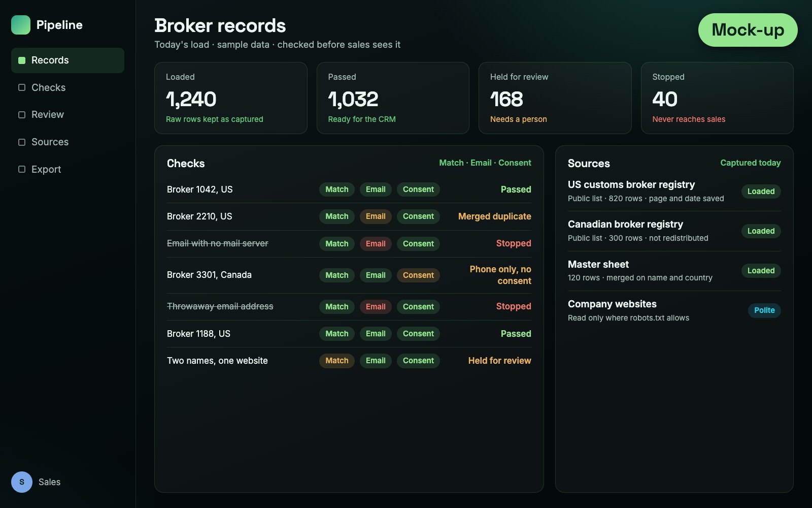Click the Export sidebar square icon

point(22,169)
